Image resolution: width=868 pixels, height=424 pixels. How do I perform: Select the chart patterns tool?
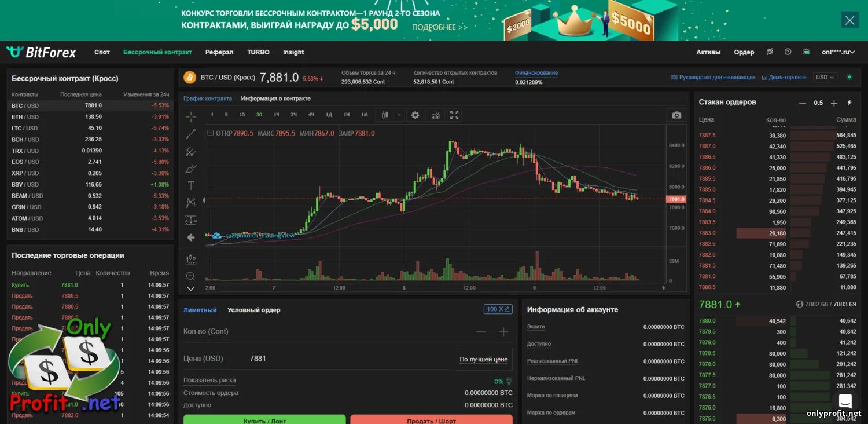[x=190, y=203]
